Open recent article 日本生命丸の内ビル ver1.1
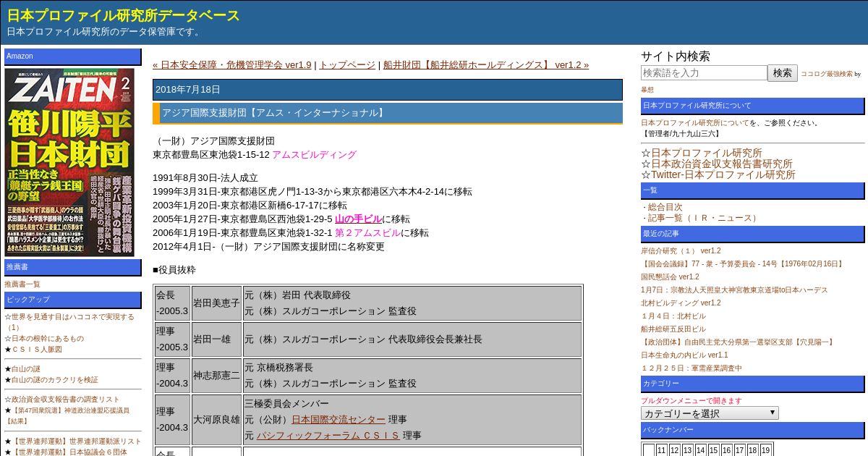This screenshot has width=868, height=456. click(x=684, y=355)
